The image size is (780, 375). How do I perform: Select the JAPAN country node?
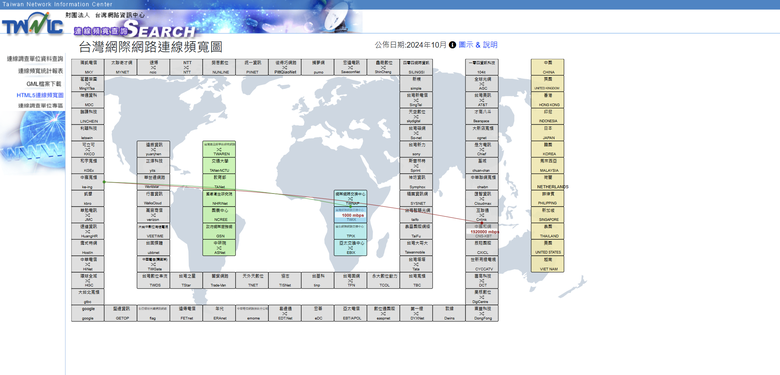point(547,133)
